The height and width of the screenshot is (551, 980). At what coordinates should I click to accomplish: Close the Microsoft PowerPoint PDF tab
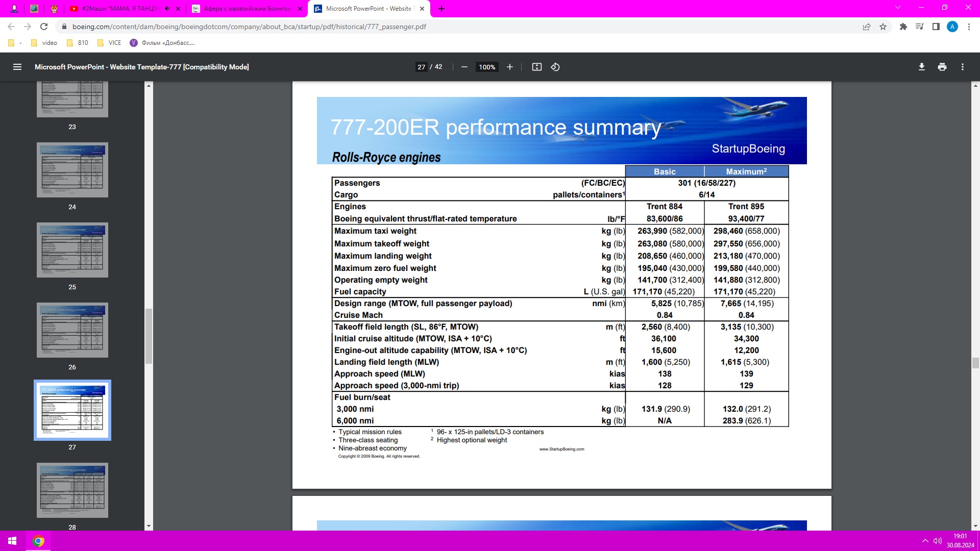[422, 9]
